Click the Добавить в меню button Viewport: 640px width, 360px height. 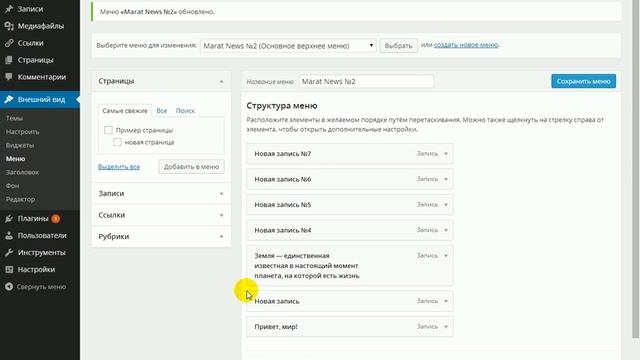[x=191, y=167]
